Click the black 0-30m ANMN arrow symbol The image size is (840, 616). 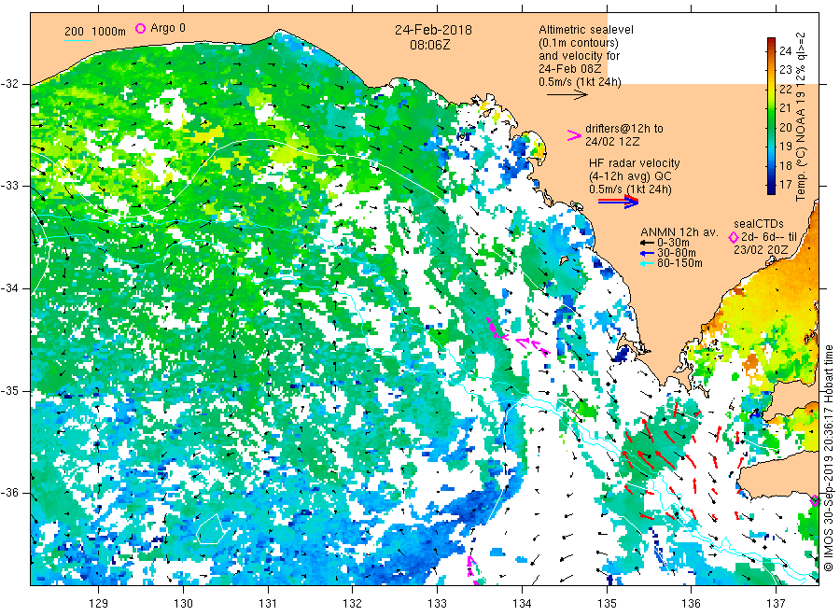[647, 243]
